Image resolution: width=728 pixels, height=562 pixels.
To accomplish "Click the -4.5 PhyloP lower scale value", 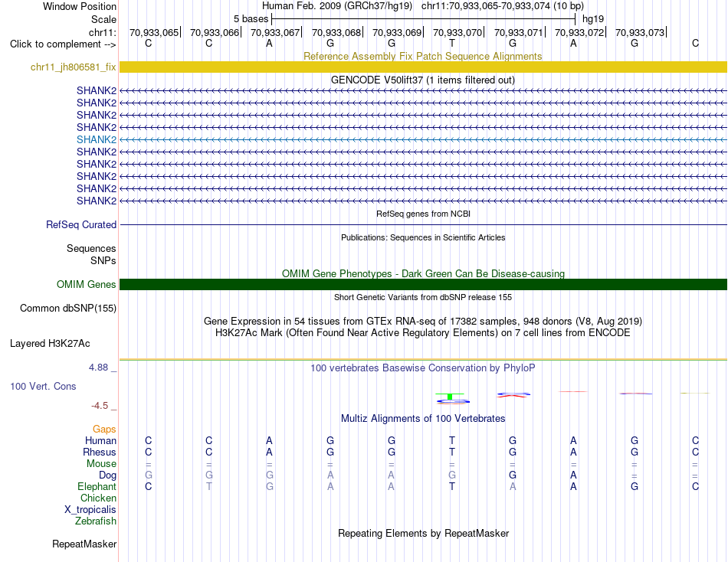I will click(100, 406).
